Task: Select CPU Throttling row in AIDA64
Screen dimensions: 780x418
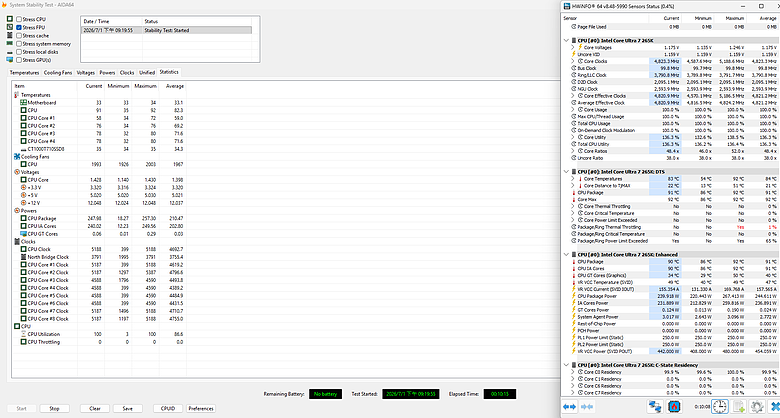Action: (99, 342)
